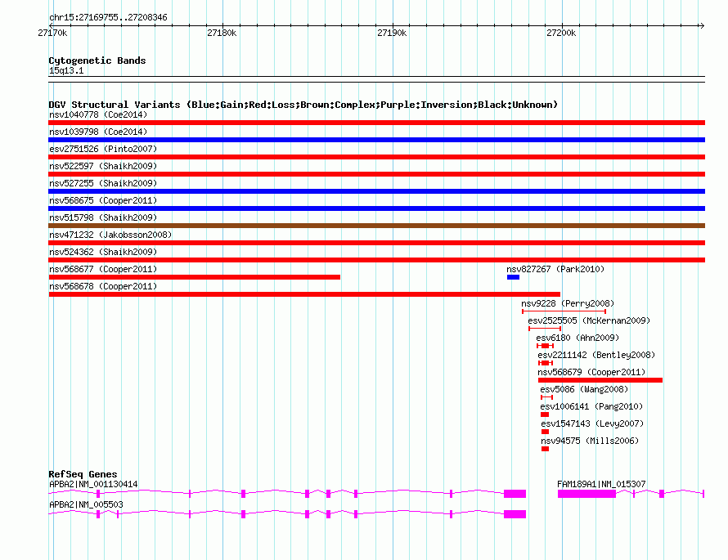Click nsv827267 (Park2010) label
Image resolution: width=728 pixels, height=560 pixels.
tap(555, 269)
